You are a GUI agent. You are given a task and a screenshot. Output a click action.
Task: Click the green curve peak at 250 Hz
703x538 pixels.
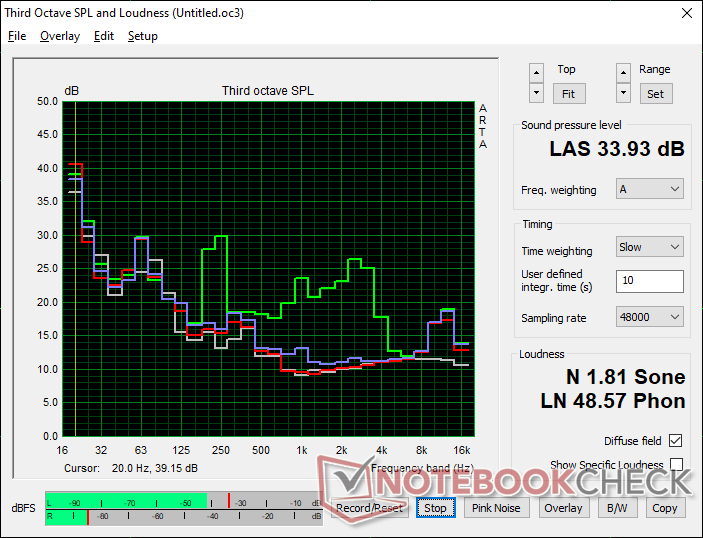(221, 236)
